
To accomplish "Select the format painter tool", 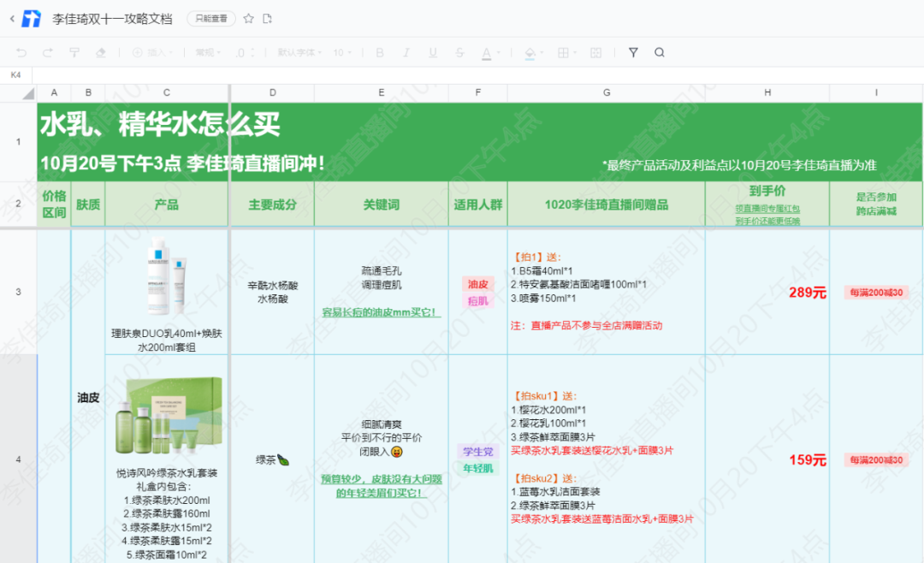I will point(74,53).
